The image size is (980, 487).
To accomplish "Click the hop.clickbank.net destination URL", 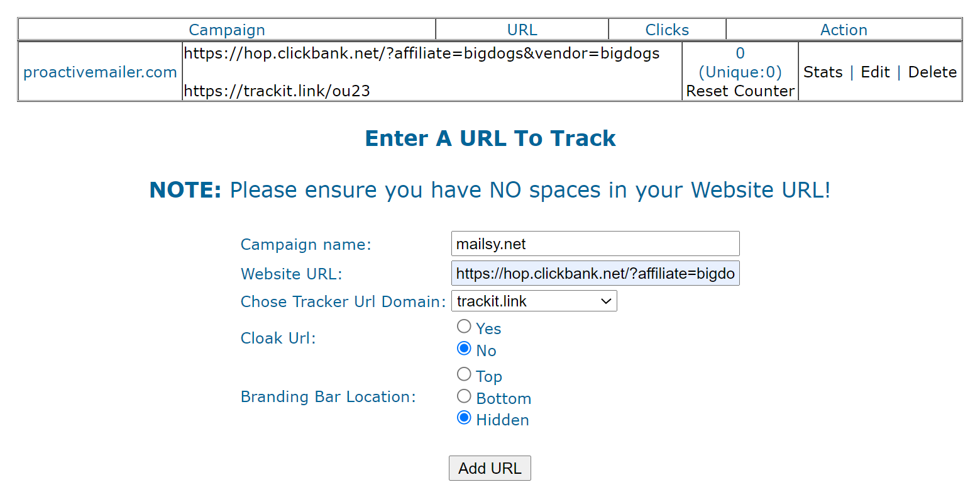I will [x=422, y=53].
